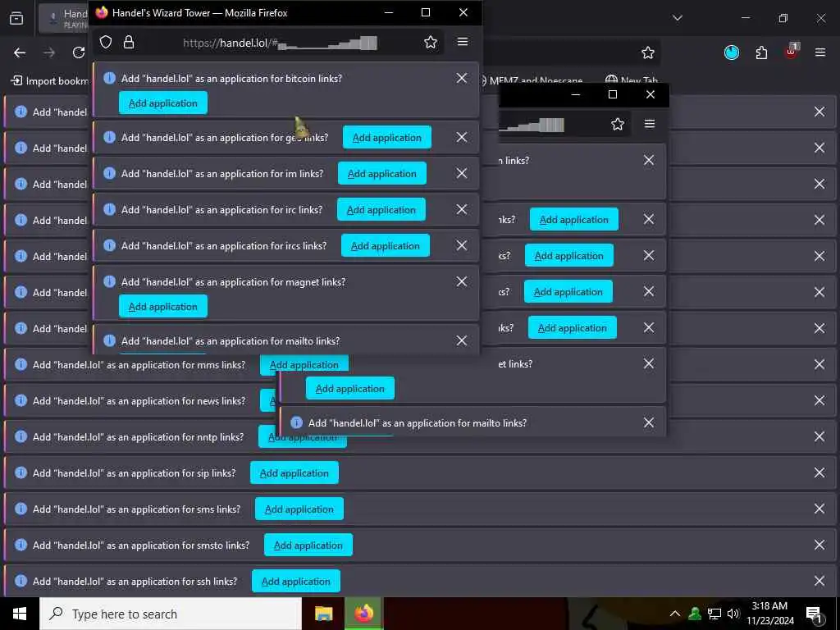Screen dimensions: 840x630
Task: Dismiss the mailto links notification in second popup window
Action: point(649,422)
